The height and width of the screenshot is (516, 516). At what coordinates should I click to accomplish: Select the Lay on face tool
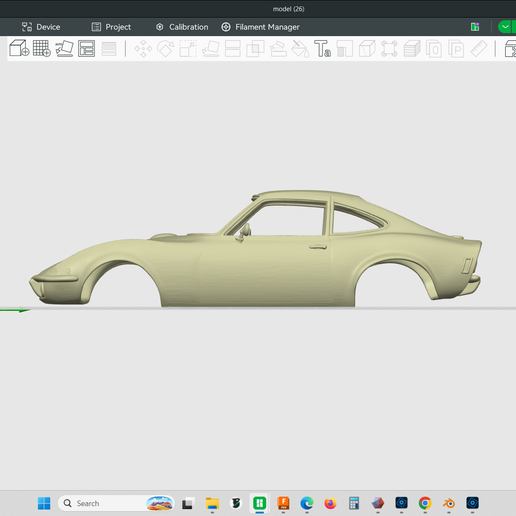click(210, 49)
